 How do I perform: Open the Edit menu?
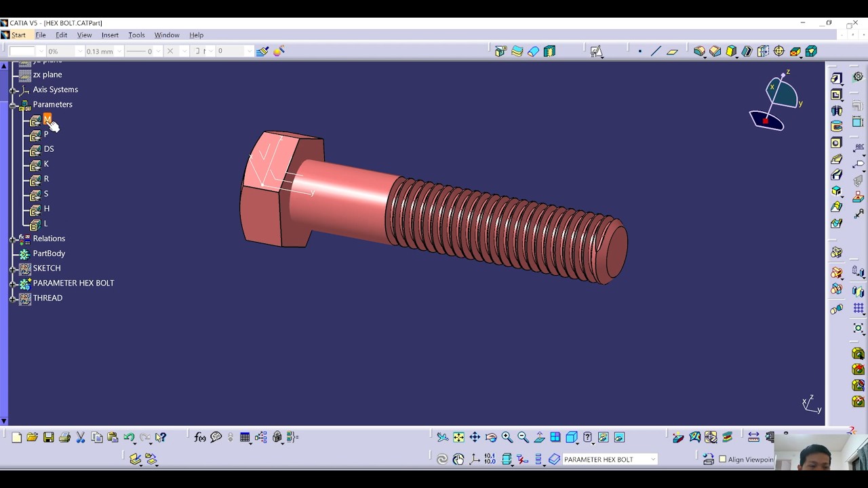click(62, 35)
